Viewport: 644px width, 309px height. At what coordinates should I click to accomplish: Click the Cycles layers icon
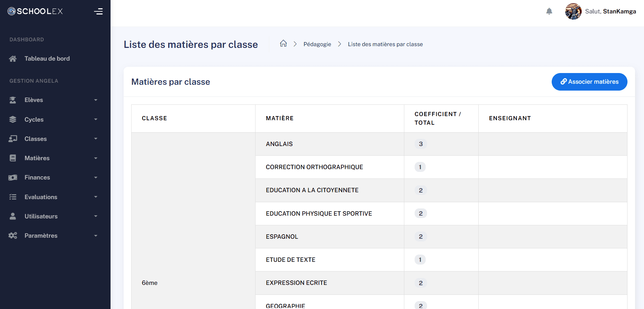click(13, 119)
